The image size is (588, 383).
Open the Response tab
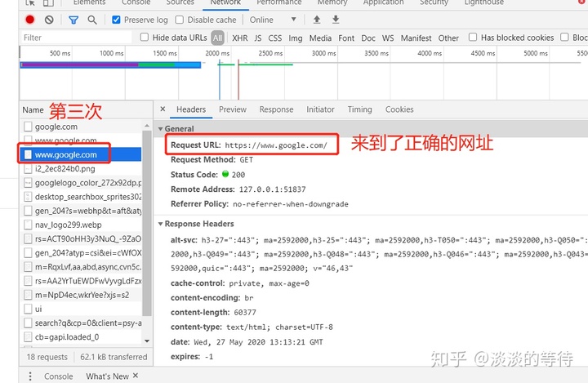click(x=276, y=109)
